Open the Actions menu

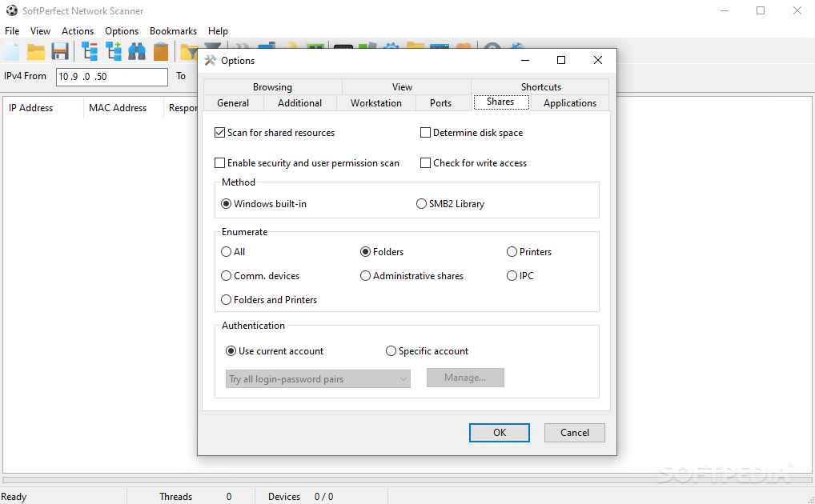(78, 31)
